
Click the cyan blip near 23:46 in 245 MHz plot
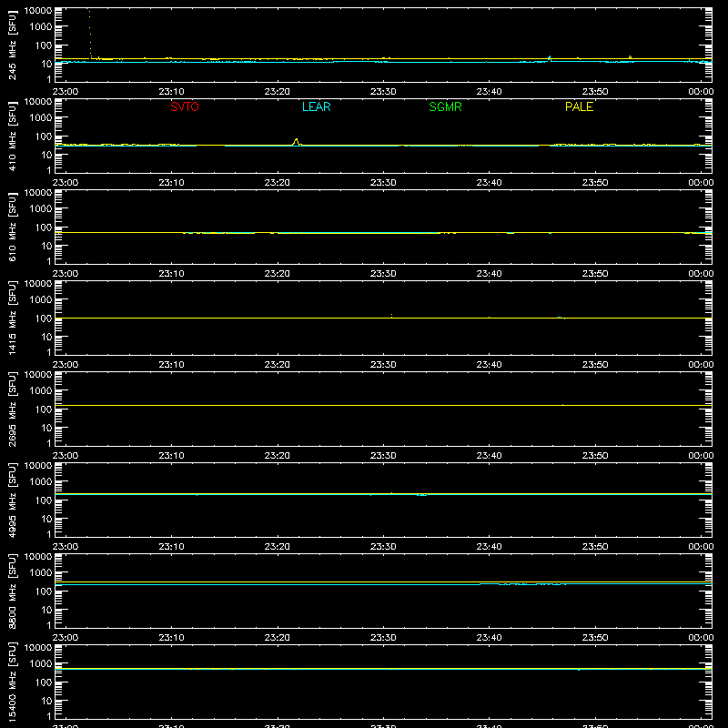pyautogui.click(x=550, y=58)
